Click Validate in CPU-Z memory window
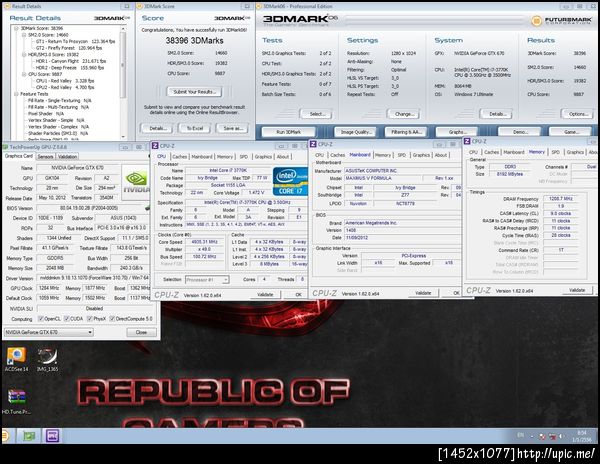The width and height of the screenshot is (600, 464). click(577, 290)
